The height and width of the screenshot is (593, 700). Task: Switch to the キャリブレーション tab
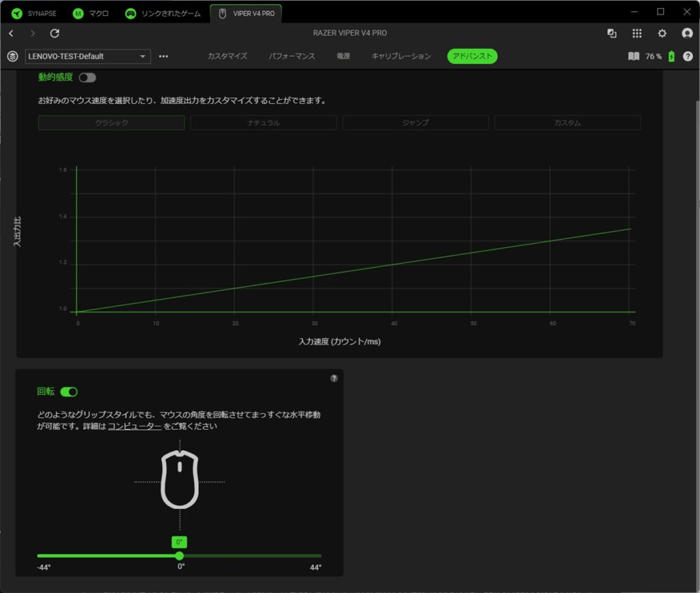[401, 57]
